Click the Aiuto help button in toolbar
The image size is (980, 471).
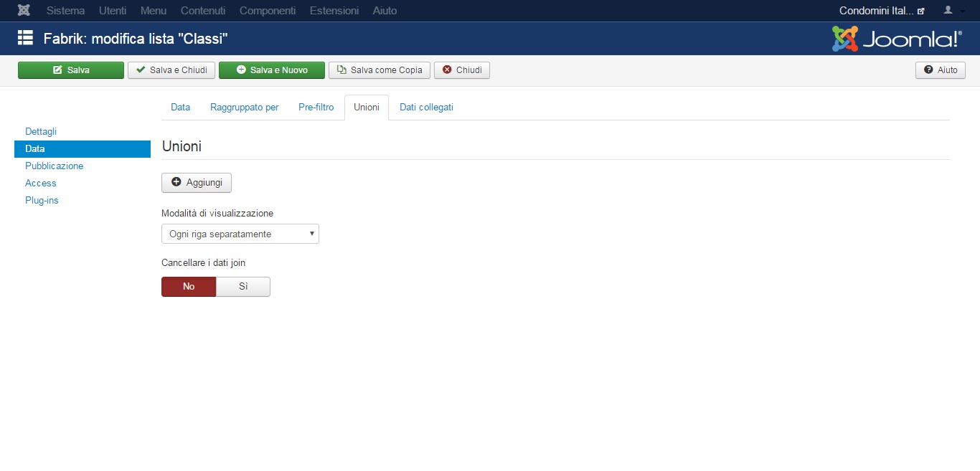941,70
